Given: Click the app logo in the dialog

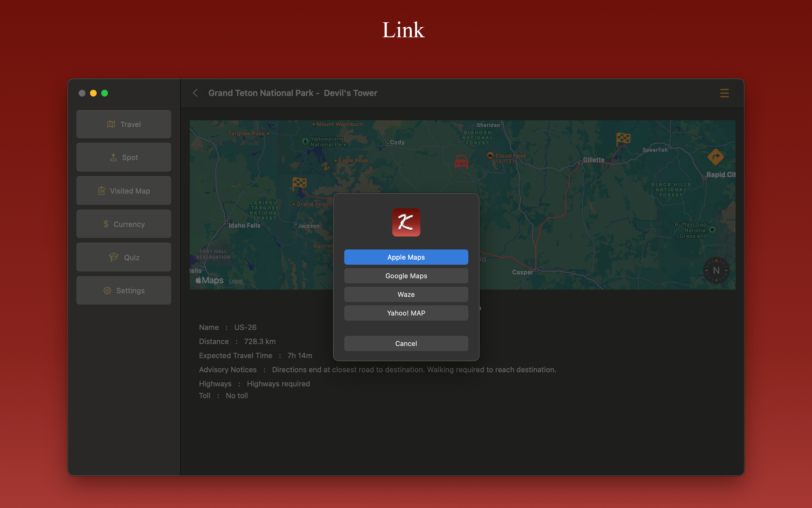Looking at the screenshot, I should tap(406, 222).
